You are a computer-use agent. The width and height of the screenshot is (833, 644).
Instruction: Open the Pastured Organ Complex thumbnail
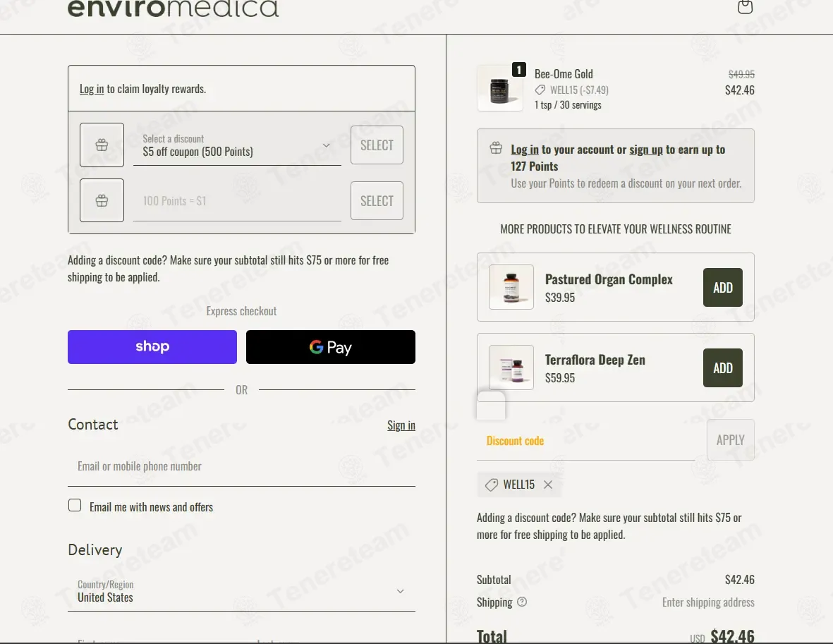point(511,287)
